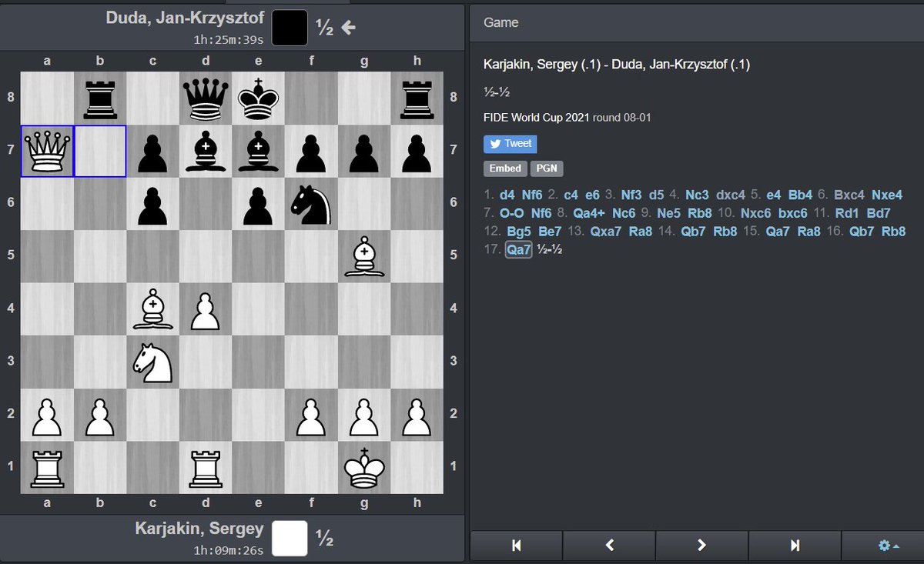Jump to move 3. Nf3
Screen dimensions: 924x564
click(x=633, y=195)
